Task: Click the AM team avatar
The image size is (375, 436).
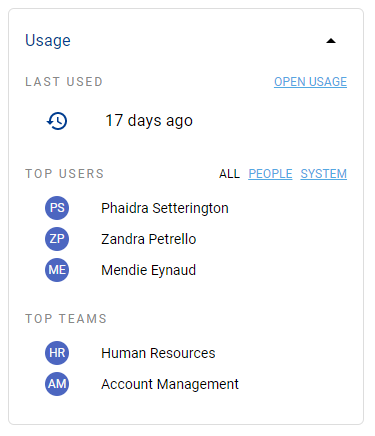Action: (57, 384)
